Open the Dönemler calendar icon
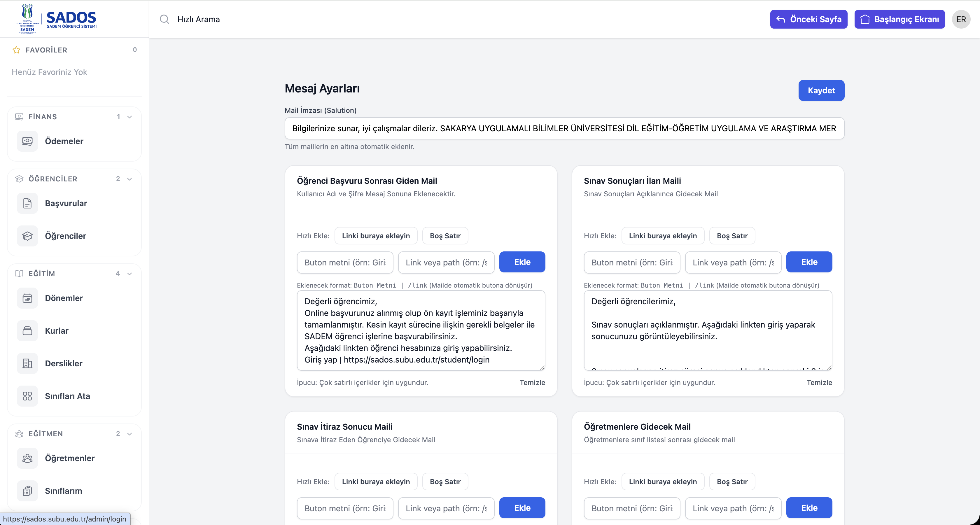 tap(27, 298)
